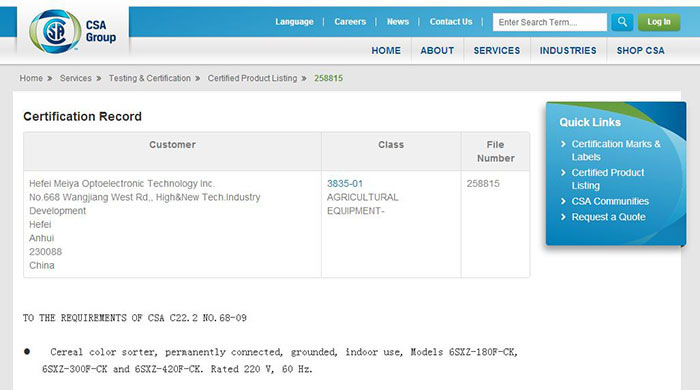Screen dimensions: 700x390
Task: Click the Rated 220 V, 60 Hz line
Action: tap(262, 369)
